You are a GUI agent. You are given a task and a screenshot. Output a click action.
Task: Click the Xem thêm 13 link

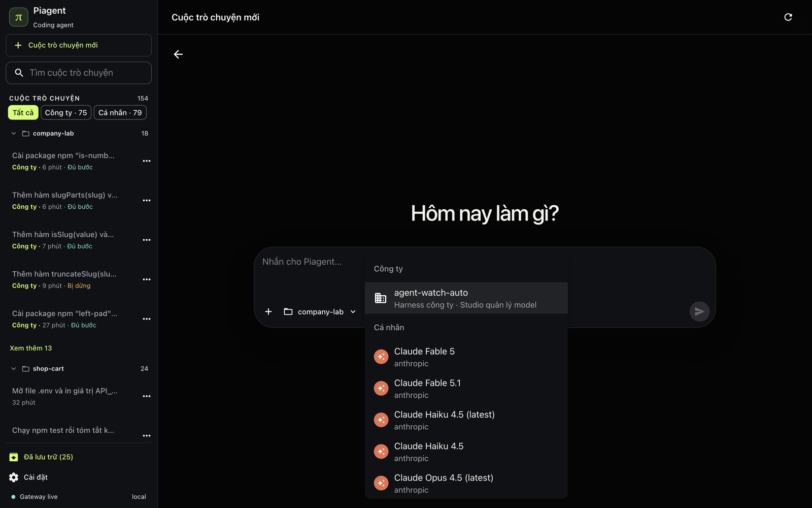[x=31, y=348]
